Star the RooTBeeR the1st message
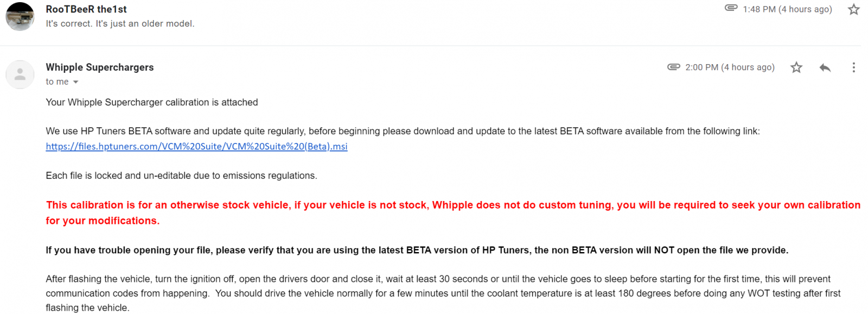868x314 pixels. click(x=853, y=9)
